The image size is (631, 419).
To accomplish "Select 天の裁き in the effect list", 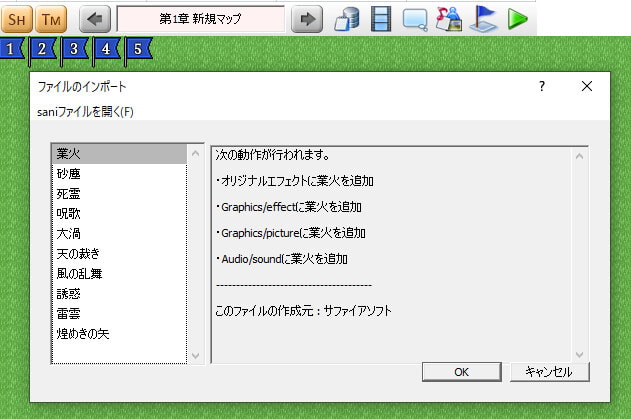I will coord(119,254).
